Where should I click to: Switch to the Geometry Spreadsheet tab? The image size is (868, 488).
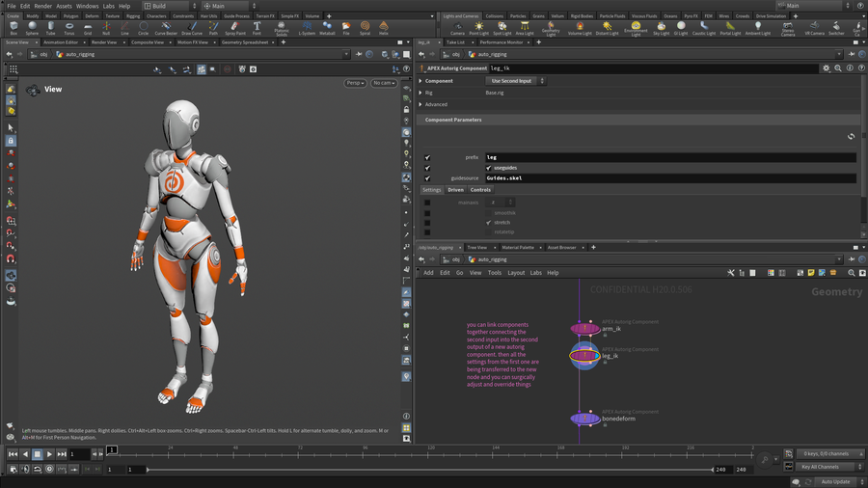(x=245, y=42)
